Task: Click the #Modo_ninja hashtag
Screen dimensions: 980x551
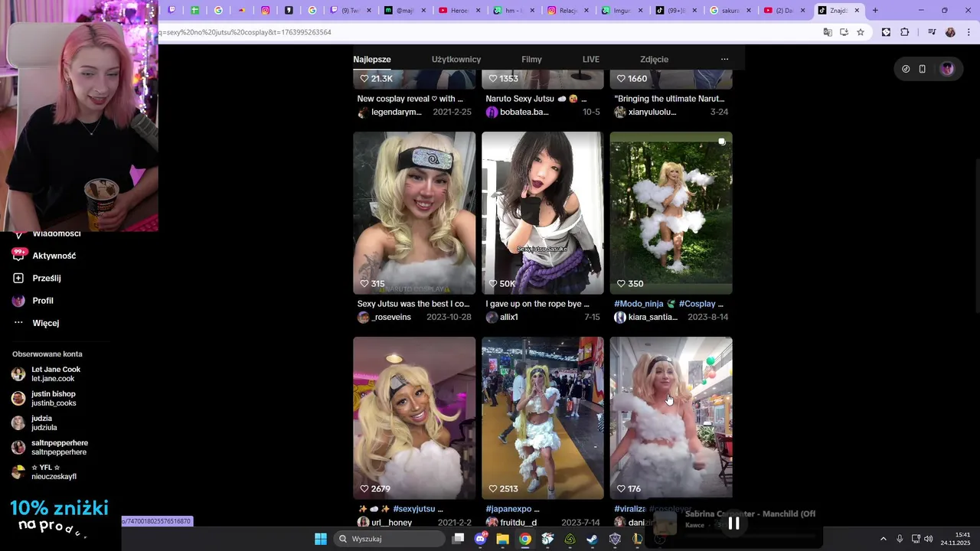Action: [639, 304]
